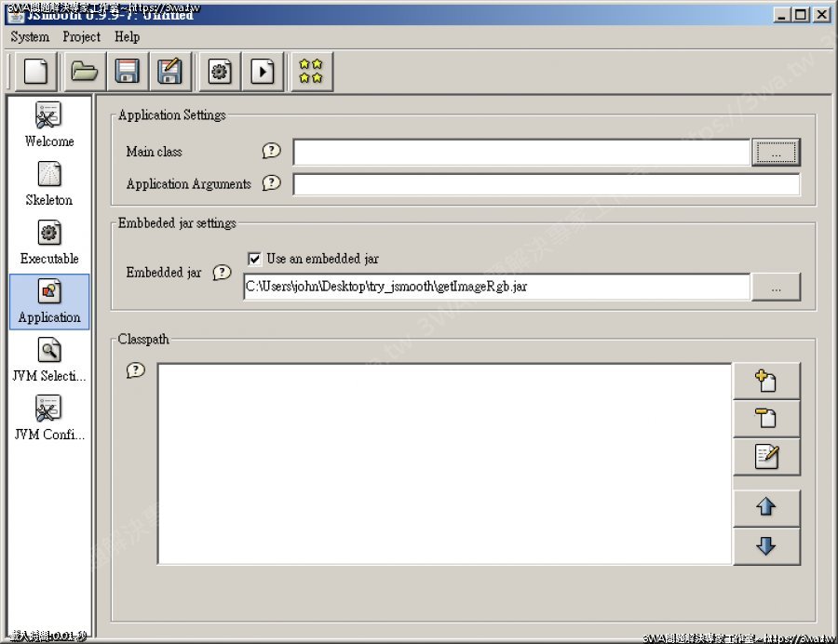The height and width of the screenshot is (644, 838).
Task: Move classpath entry up with blue arrow
Action: [765, 508]
